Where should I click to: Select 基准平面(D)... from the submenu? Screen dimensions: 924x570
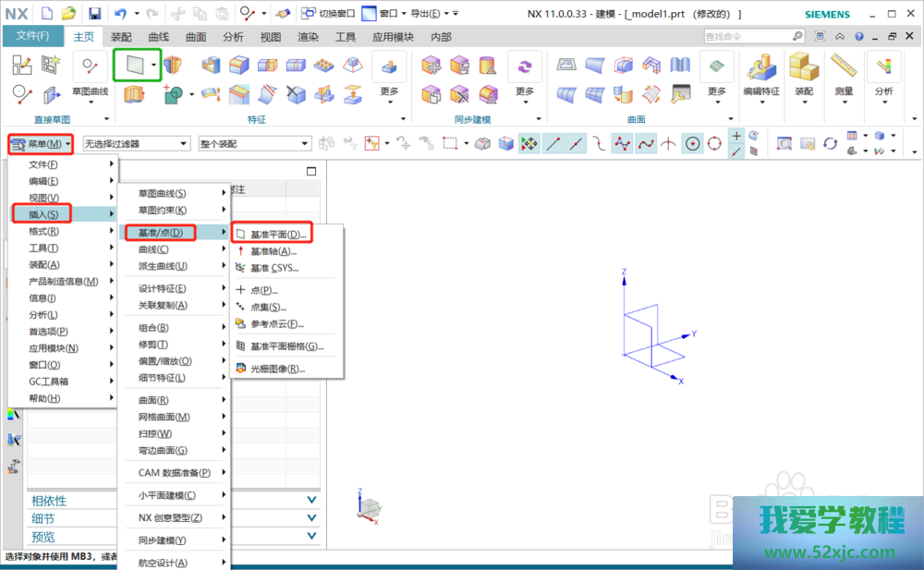click(277, 235)
